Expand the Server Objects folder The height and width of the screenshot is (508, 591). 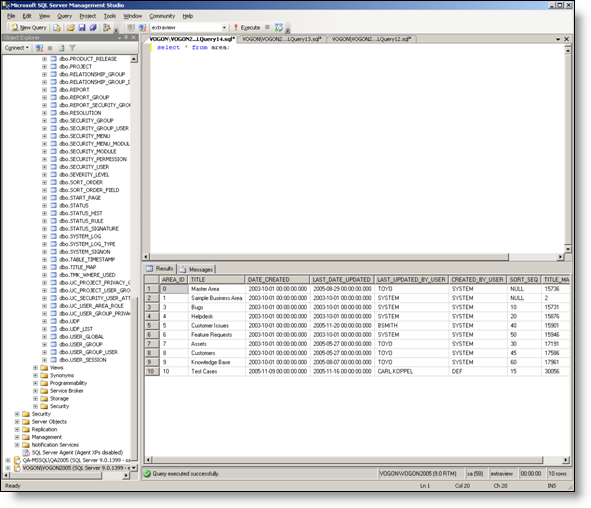[x=17, y=421]
